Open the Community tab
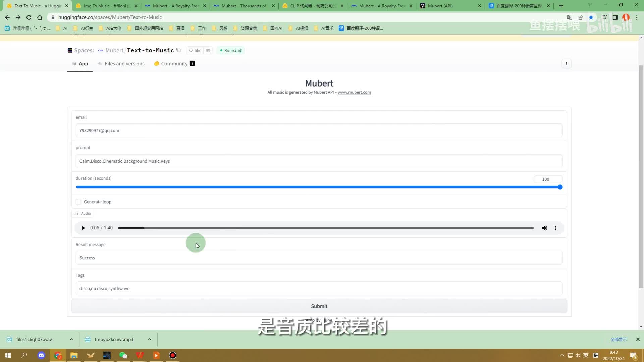This screenshot has height=362, width=644. (174, 64)
